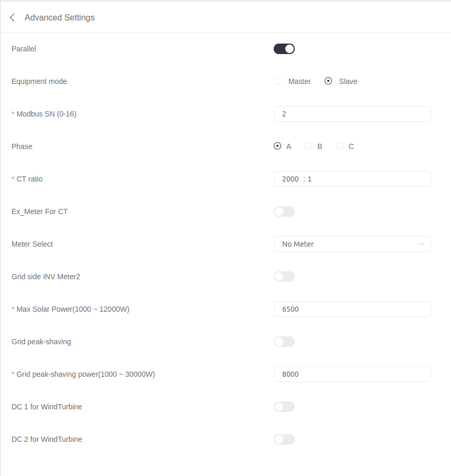Choose Phase B radio button
Viewport: 451px width, 476px height.
tap(308, 146)
